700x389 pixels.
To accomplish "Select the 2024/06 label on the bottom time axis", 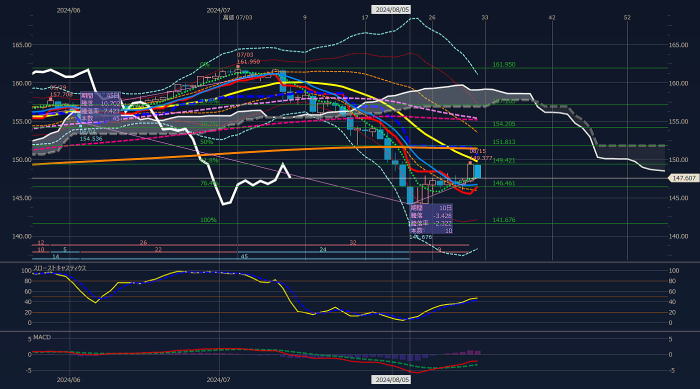I will pyautogui.click(x=68, y=380).
